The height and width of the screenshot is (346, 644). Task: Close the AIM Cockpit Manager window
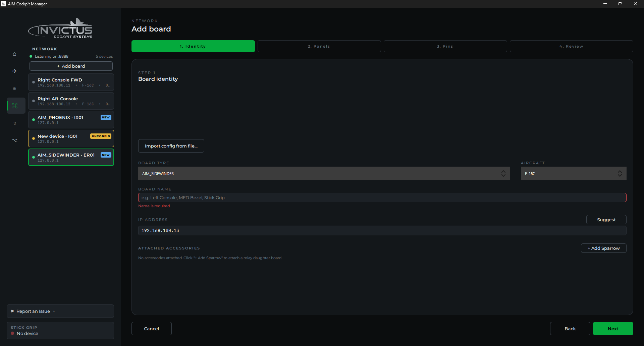click(x=636, y=4)
